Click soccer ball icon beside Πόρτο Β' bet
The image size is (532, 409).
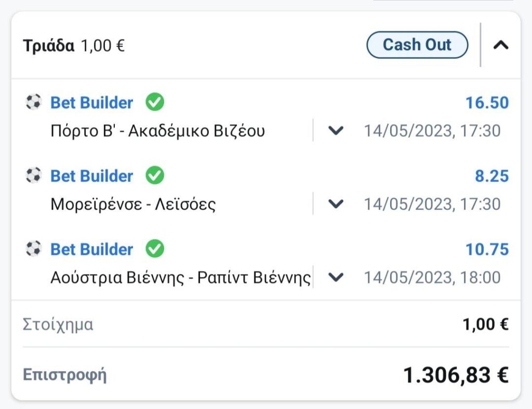33,102
